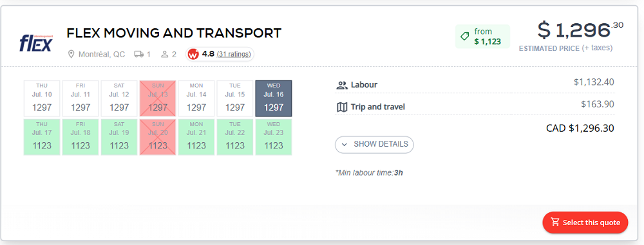Choose Tuesday Jul. 22 date at 1123
The width and height of the screenshot is (644, 245).
pyautogui.click(x=235, y=137)
